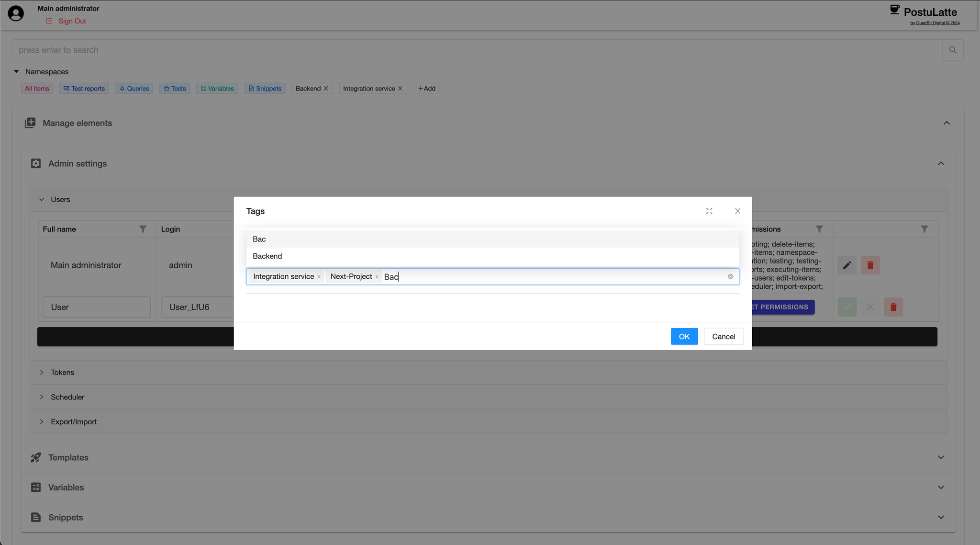Remove the Backend namespace tag

point(326,89)
